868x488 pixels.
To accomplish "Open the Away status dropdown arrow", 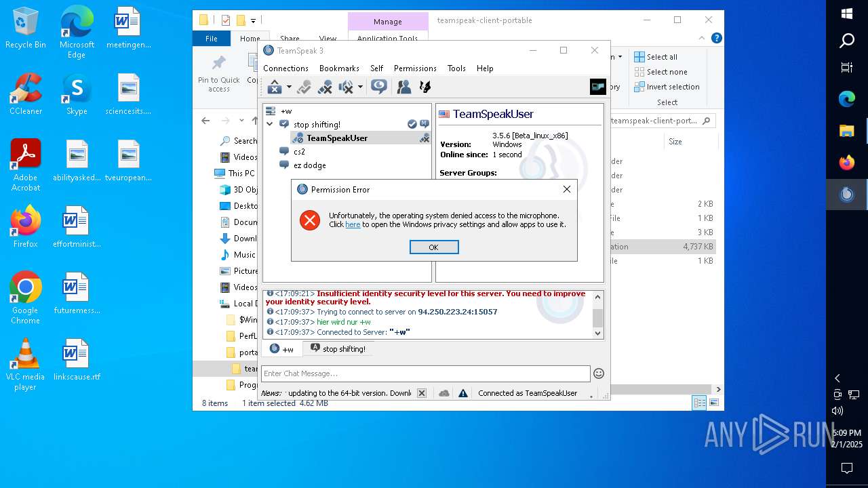I will click(x=289, y=87).
